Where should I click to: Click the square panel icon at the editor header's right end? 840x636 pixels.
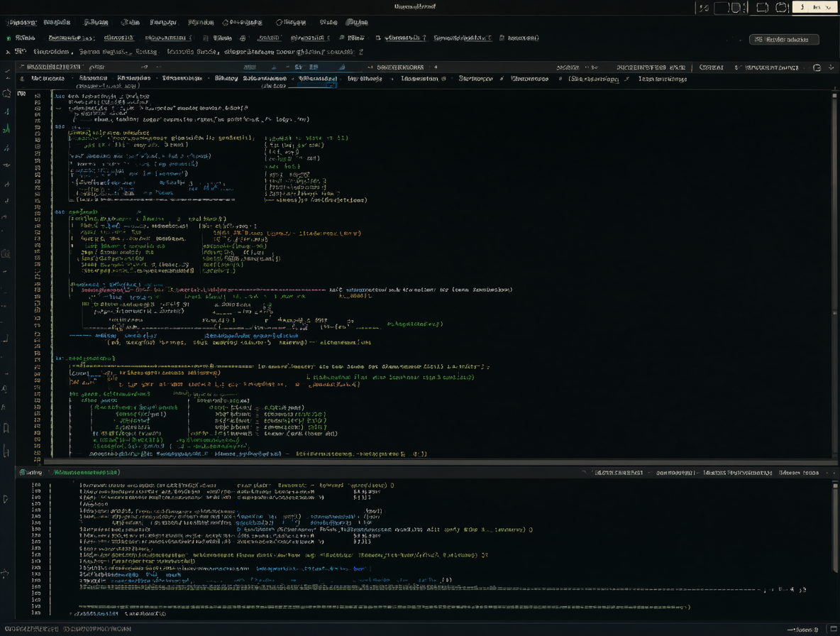pos(817,67)
